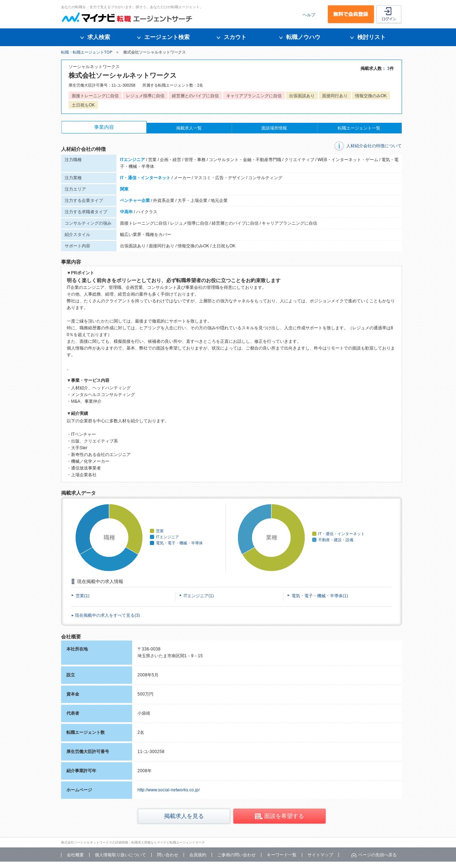Open the social-networks.co.jp homepage link
Image resolution: width=456 pixels, height=868 pixels.
168,790
